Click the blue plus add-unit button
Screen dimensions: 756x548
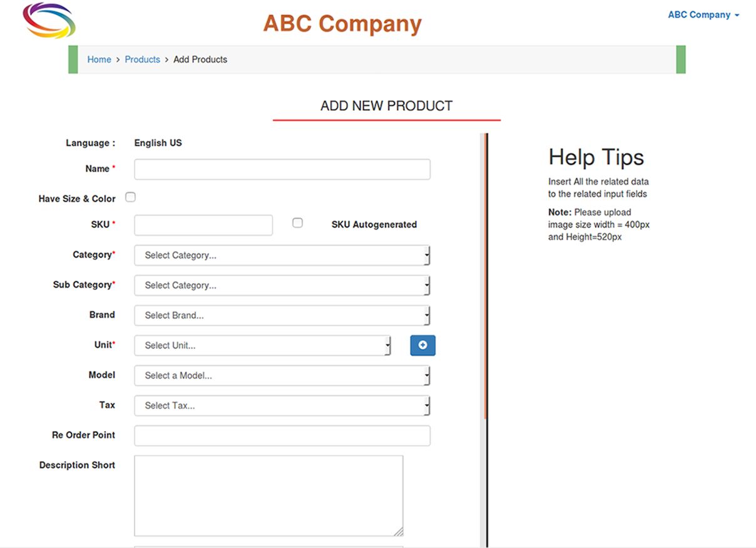click(422, 345)
